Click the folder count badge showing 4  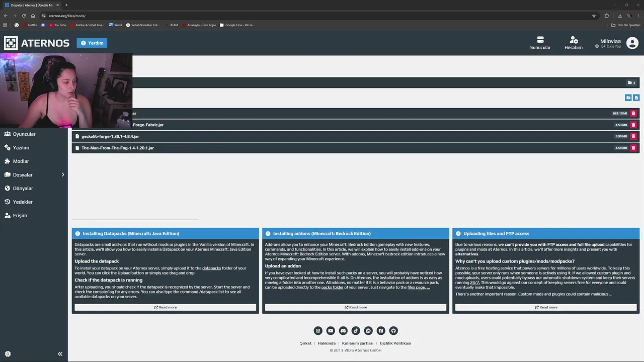click(x=631, y=82)
